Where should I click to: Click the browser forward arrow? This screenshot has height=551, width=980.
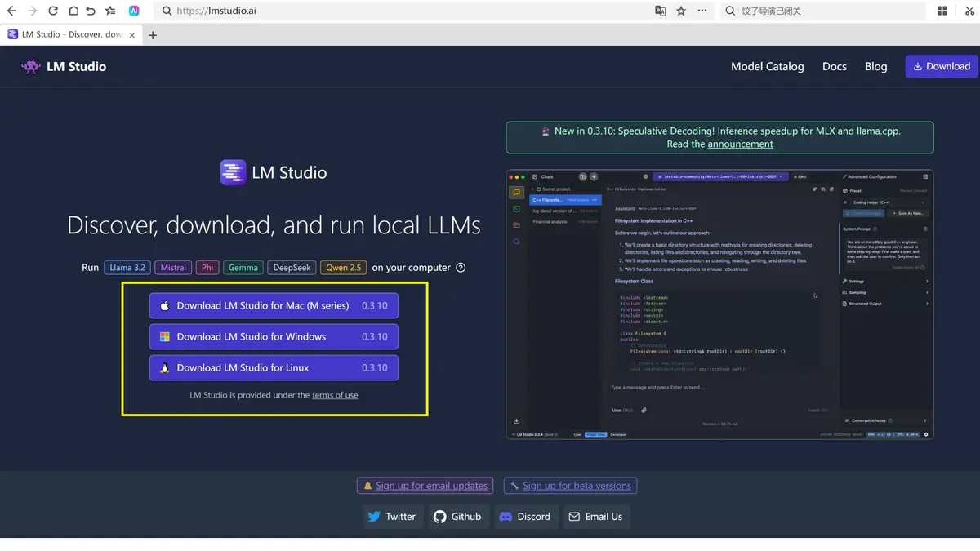click(32, 11)
